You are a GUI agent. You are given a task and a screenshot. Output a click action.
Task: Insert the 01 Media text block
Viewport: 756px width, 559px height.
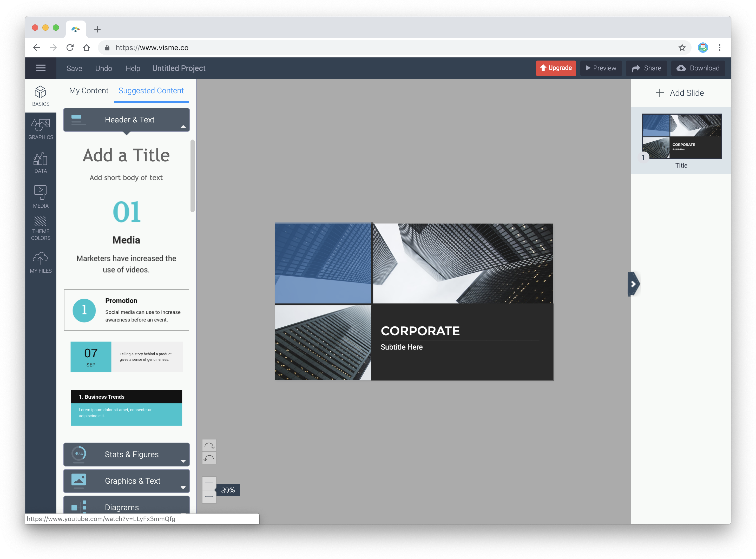(x=126, y=237)
